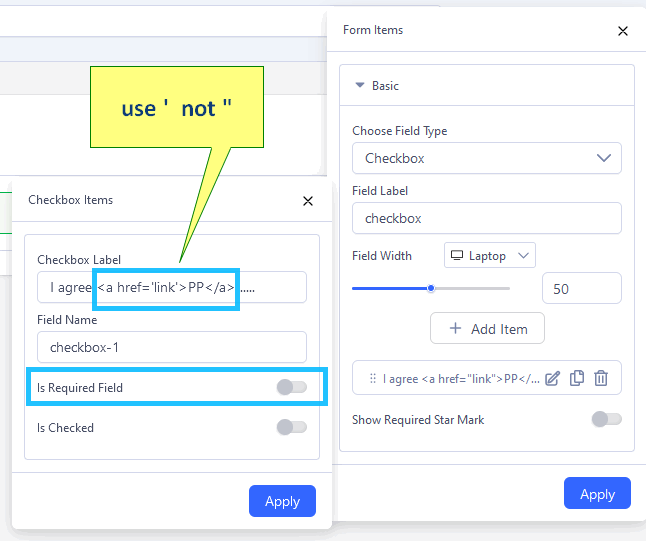
Task: Close the Checkbox Items dialog
Action: (308, 201)
